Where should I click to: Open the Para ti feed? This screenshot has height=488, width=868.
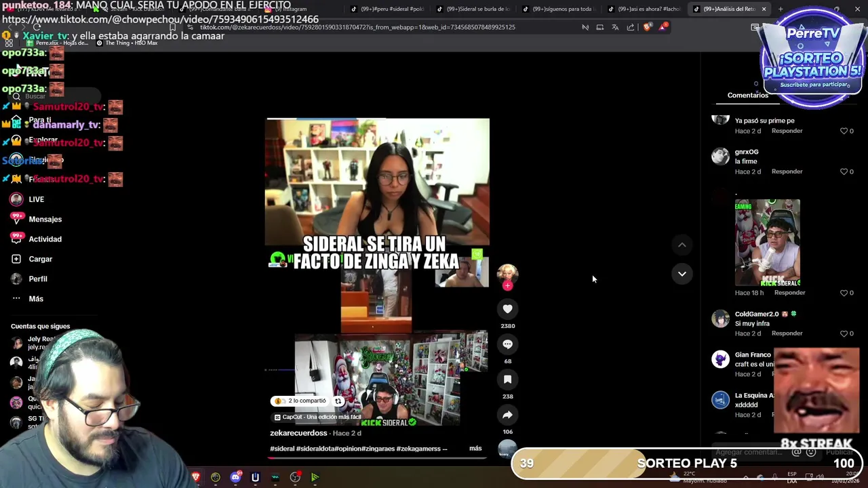pyautogui.click(x=40, y=120)
